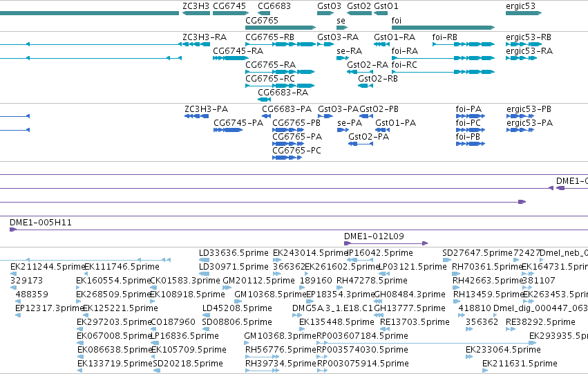Select the ZC3H3 gene label
The height and width of the screenshot is (374, 588).
pos(196,6)
